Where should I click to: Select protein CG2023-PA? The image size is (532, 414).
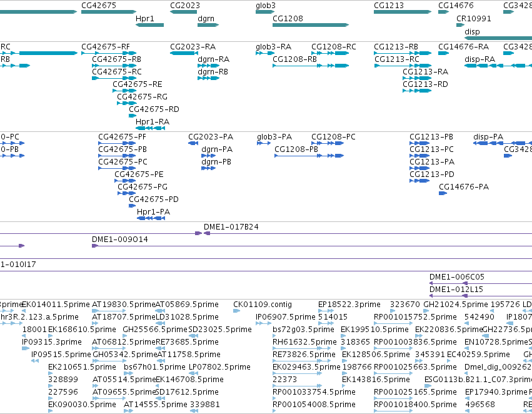[x=211, y=137]
